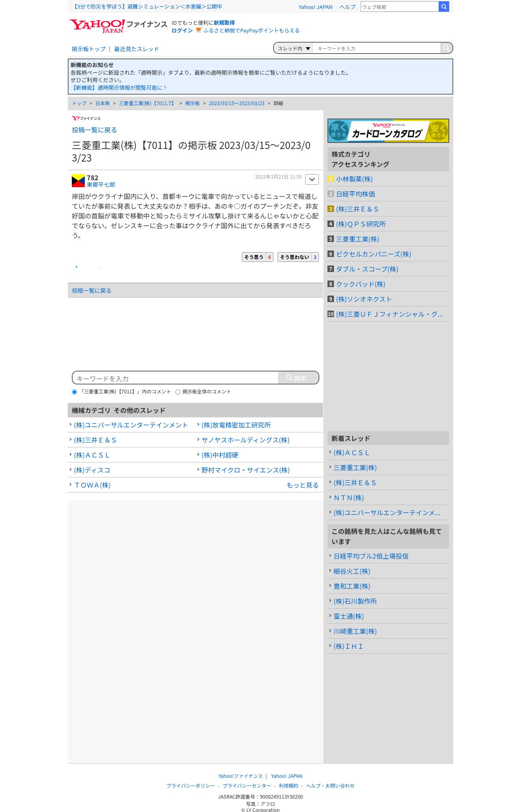Click the 三菱重工業(株)【7011.T】 breadcrumb

coord(147,104)
